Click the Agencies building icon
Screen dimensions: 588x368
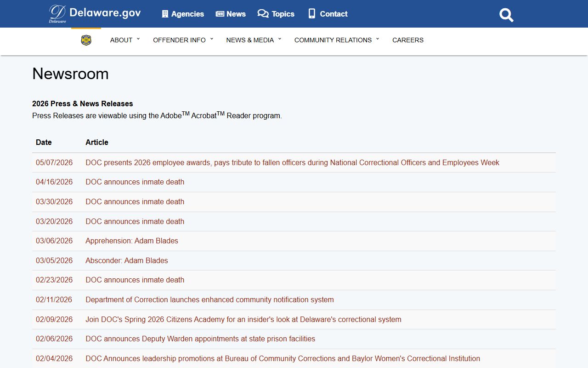pyautogui.click(x=165, y=14)
